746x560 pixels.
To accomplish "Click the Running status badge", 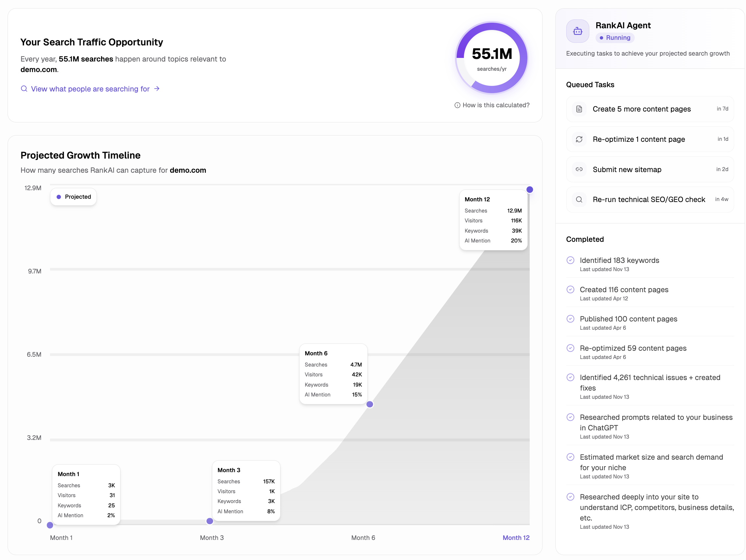I will (x=615, y=38).
